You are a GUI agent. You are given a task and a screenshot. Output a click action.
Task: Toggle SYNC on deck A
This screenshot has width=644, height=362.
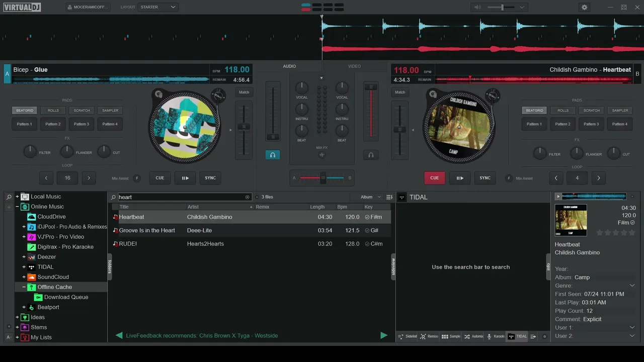click(210, 178)
